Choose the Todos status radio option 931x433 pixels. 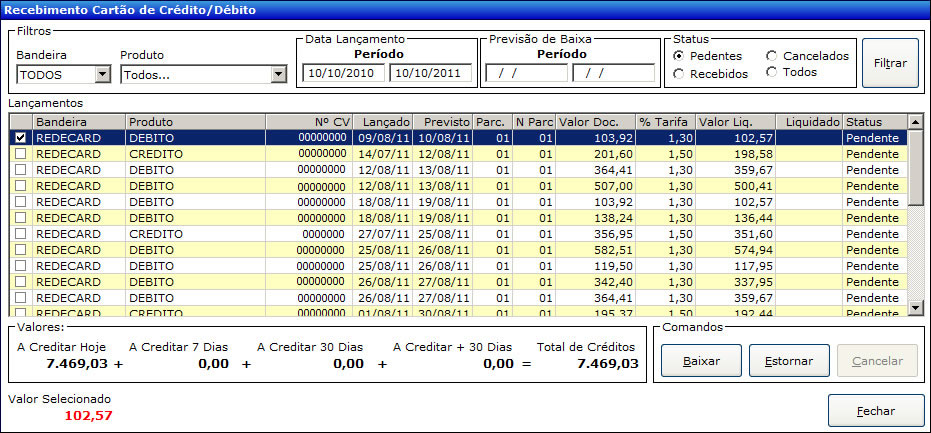coord(771,72)
